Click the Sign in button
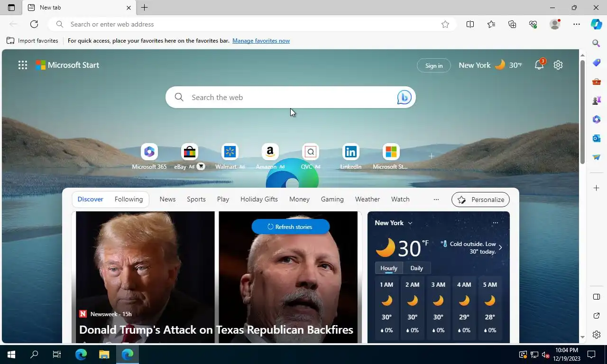This screenshot has width=607, height=364. tap(434, 65)
